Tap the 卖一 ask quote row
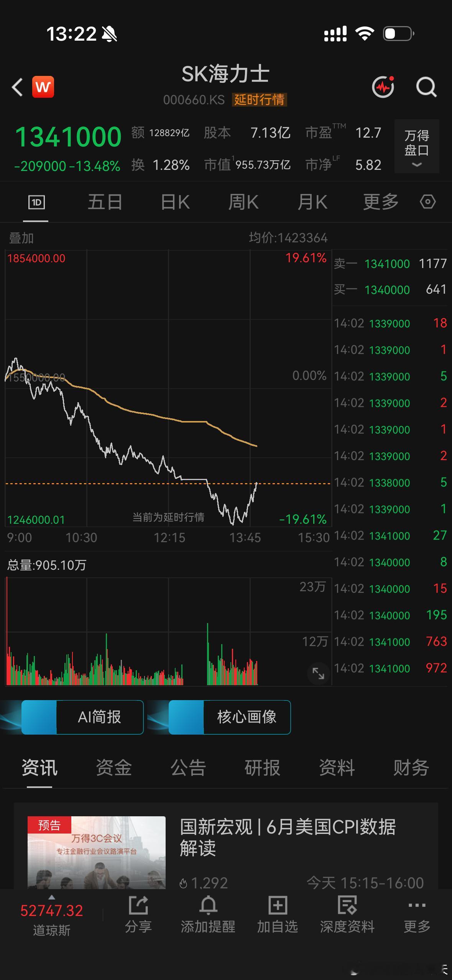The width and height of the screenshot is (452, 980). click(x=390, y=264)
